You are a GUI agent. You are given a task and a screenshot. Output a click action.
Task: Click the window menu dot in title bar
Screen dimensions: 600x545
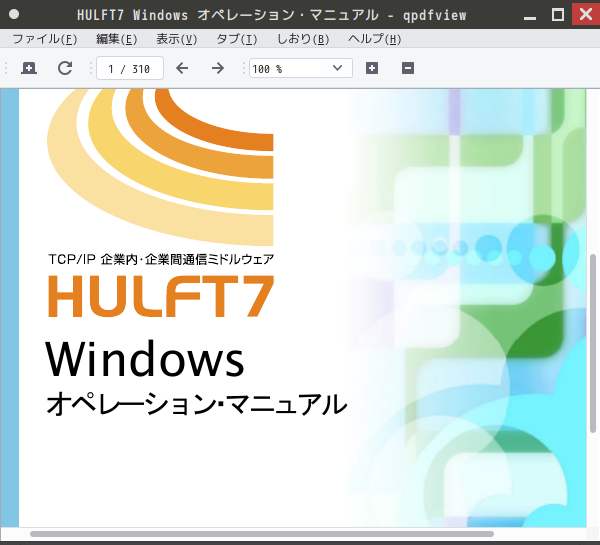click(x=14, y=15)
